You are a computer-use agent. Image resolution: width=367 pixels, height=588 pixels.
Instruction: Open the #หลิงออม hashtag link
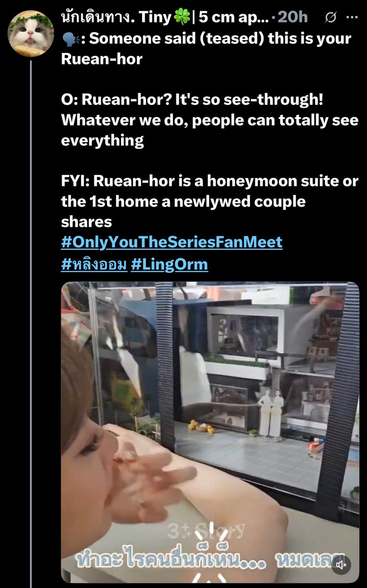point(94,265)
